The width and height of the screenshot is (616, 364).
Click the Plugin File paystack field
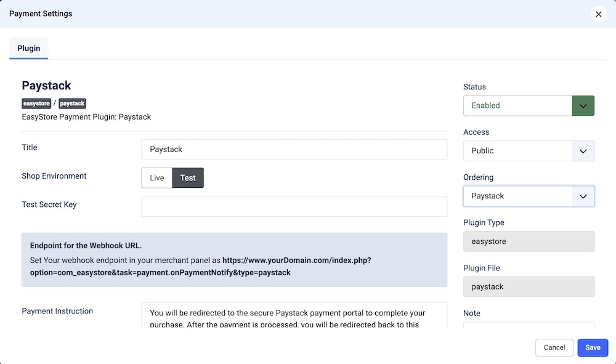coord(529,287)
